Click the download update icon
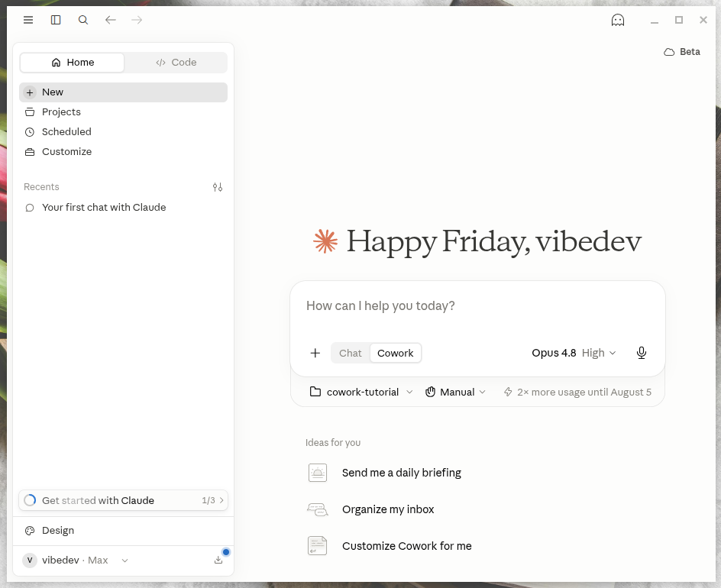 click(x=218, y=560)
